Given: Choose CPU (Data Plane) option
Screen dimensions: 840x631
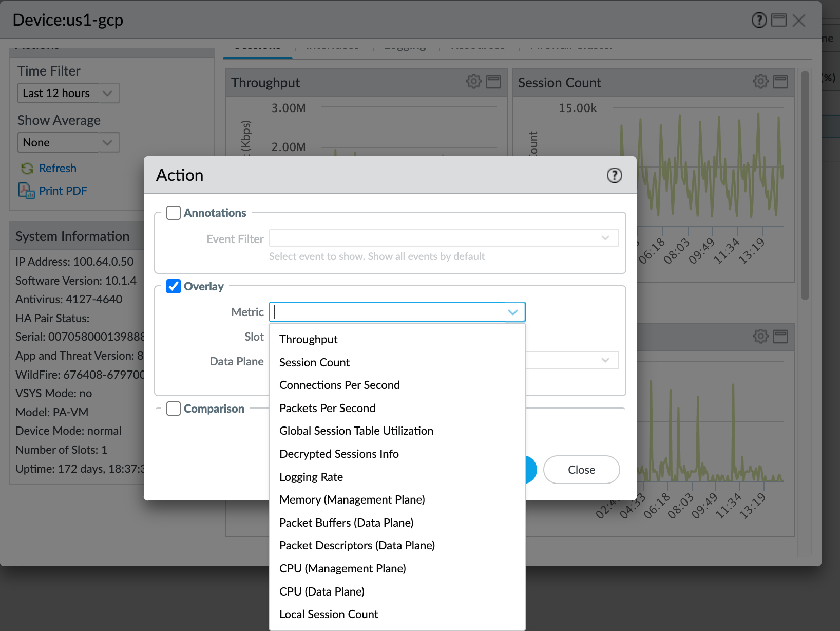Looking at the screenshot, I should (x=322, y=591).
